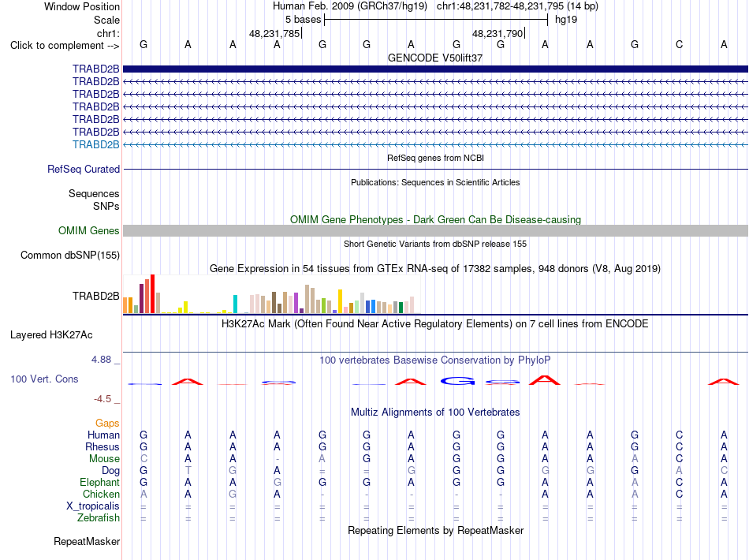Click the tallest red bar in GTEx chart
This screenshot has width=749, height=560.
[x=152, y=294]
